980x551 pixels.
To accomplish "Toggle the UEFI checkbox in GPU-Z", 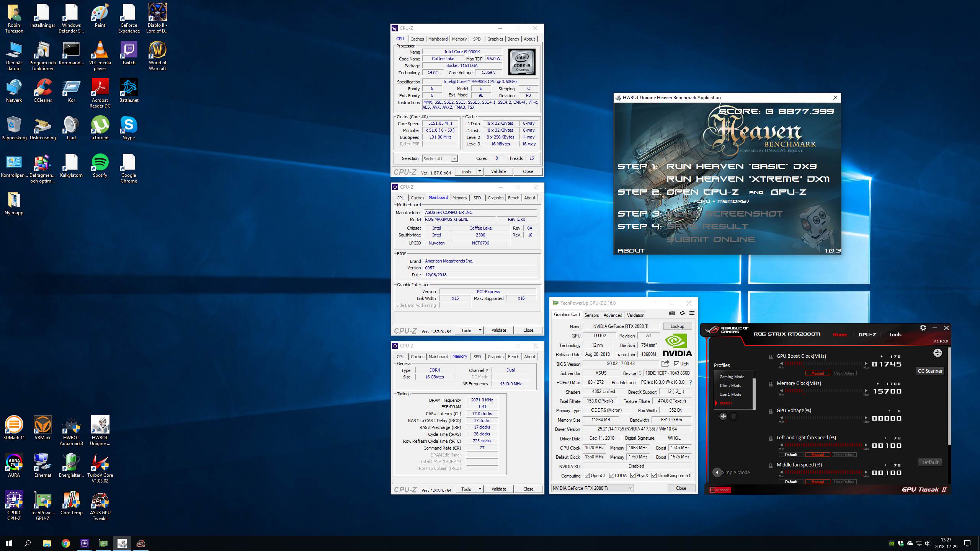I will [676, 364].
